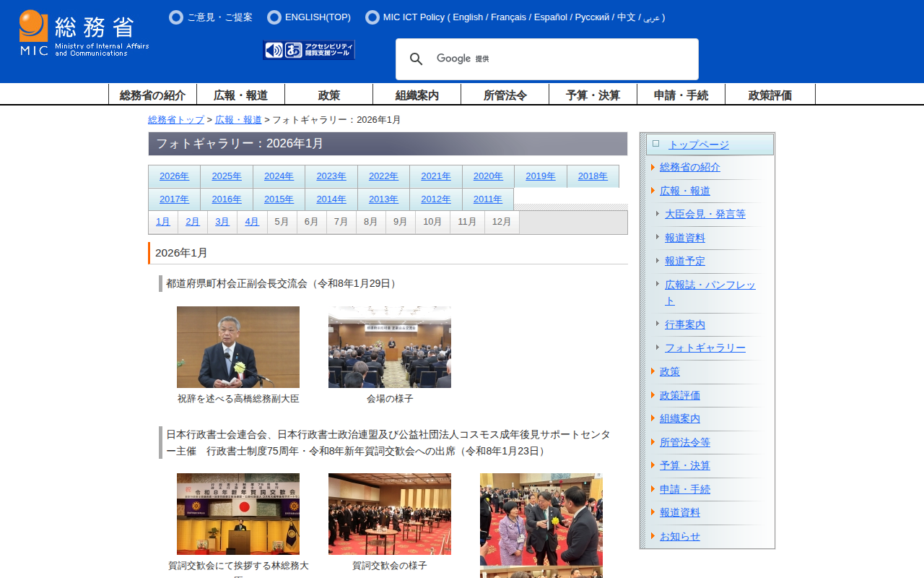Click the orange arrow beside 総務省の紹介
The width and height of the screenshot is (924, 578).
tap(653, 168)
